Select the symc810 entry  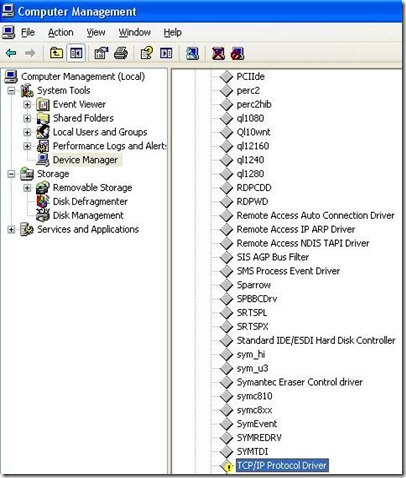[255, 396]
